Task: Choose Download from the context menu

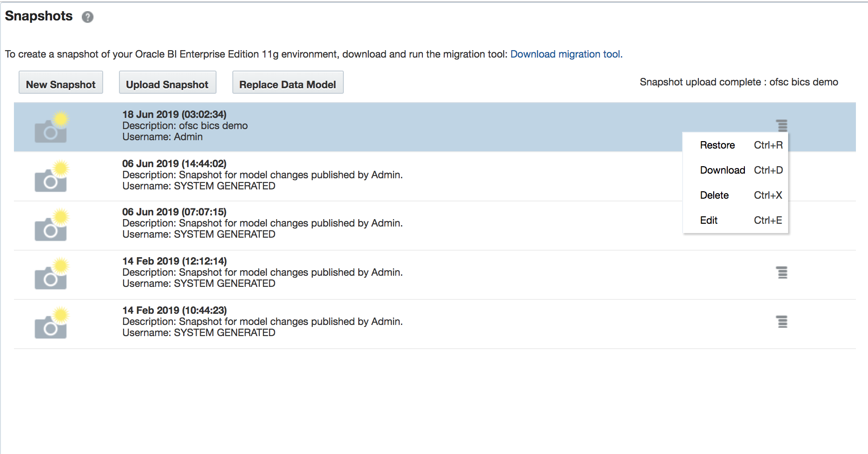Action: coord(723,170)
